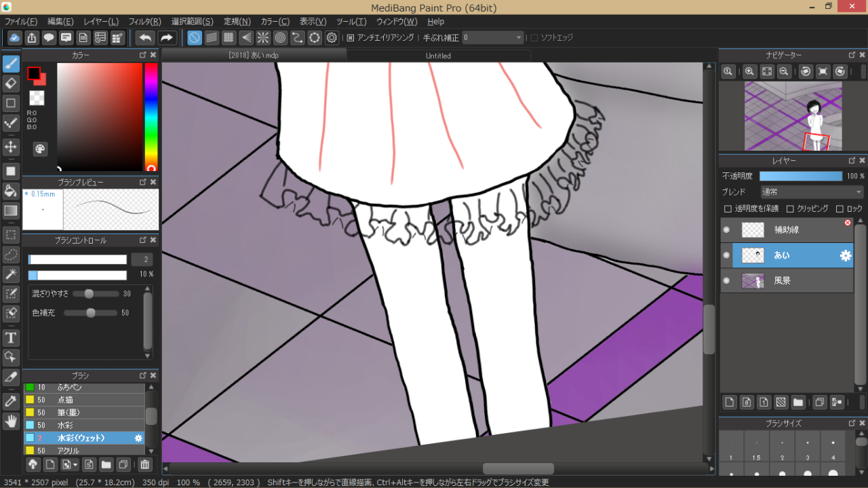The height and width of the screenshot is (488, 868).
Task: Expand the 手ぶれ補正 value dropdown
Action: tap(519, 38)
